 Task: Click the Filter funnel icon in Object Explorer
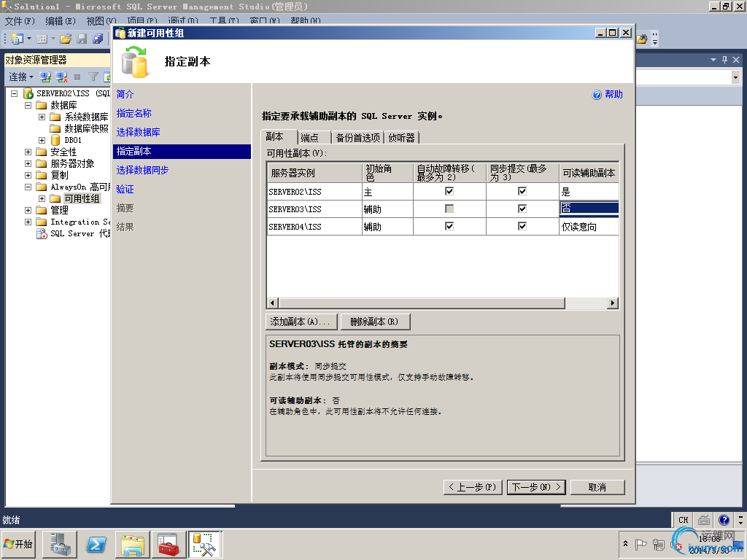click(93, 77)
